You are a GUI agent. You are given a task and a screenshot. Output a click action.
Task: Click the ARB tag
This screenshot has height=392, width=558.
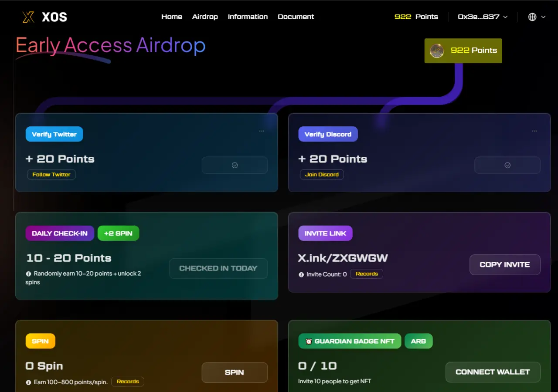(x=418, y=341)
